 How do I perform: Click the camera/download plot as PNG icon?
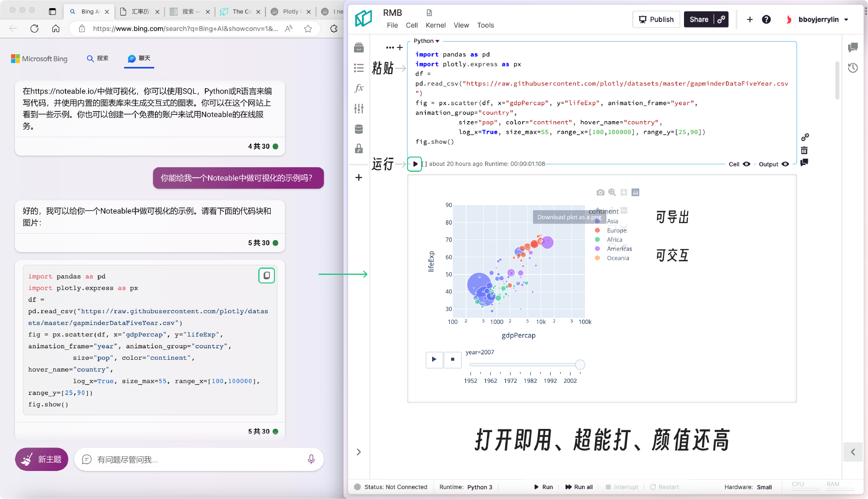600,192
